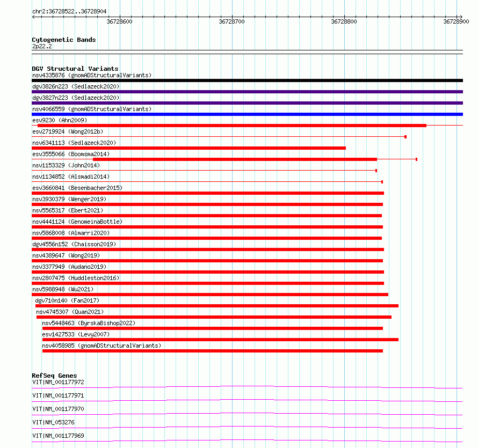This screenshot has height=448, width=478.
Task: Click the right arrow of the ruler
Action: click(461, 17)
